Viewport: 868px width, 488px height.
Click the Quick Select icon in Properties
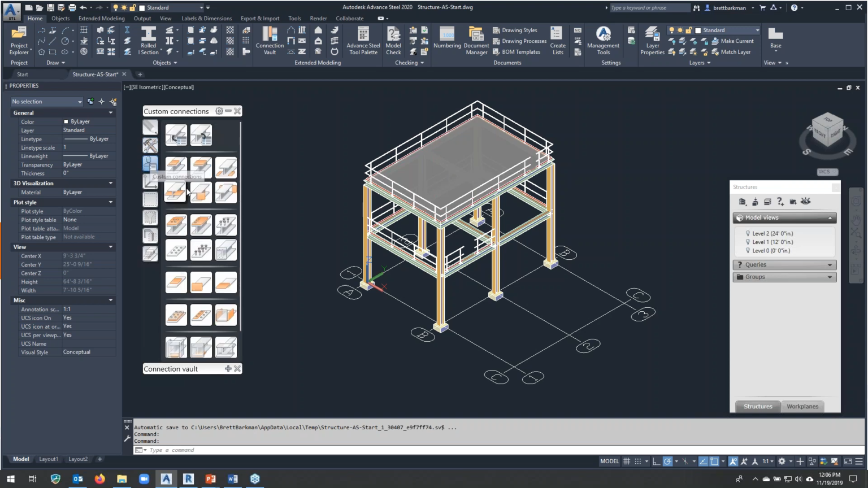113,102
